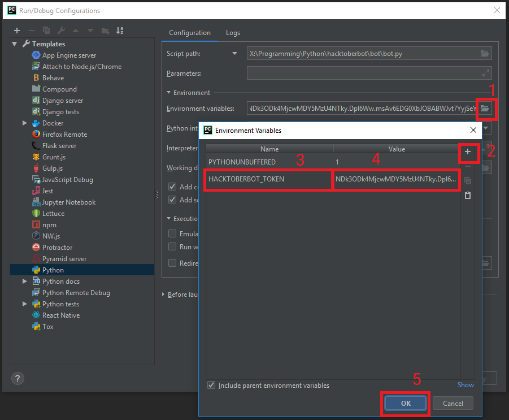
Task: Click the copy variables icon in dialog
Action: coord(467,180)
